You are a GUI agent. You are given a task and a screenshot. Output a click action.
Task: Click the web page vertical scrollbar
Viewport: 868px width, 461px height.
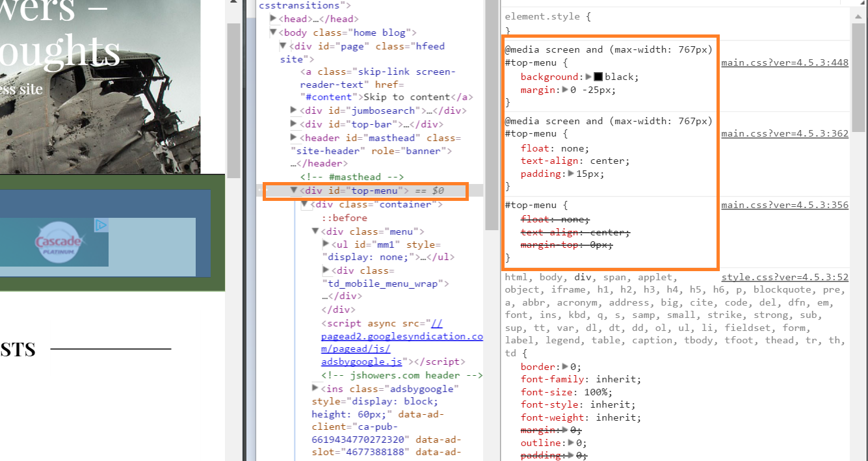(x=233, y=101)
